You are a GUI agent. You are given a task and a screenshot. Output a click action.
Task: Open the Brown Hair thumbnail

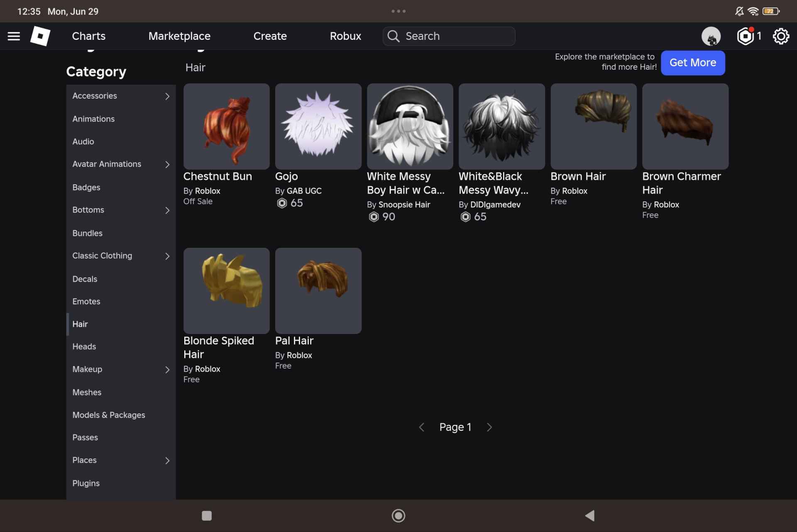594,126
